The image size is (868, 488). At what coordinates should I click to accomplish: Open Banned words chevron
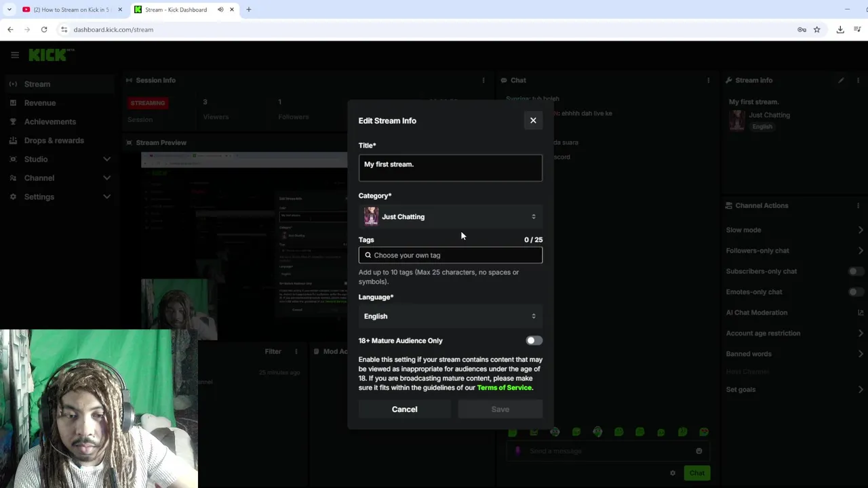pyautogui.click(x=861, y=354)
